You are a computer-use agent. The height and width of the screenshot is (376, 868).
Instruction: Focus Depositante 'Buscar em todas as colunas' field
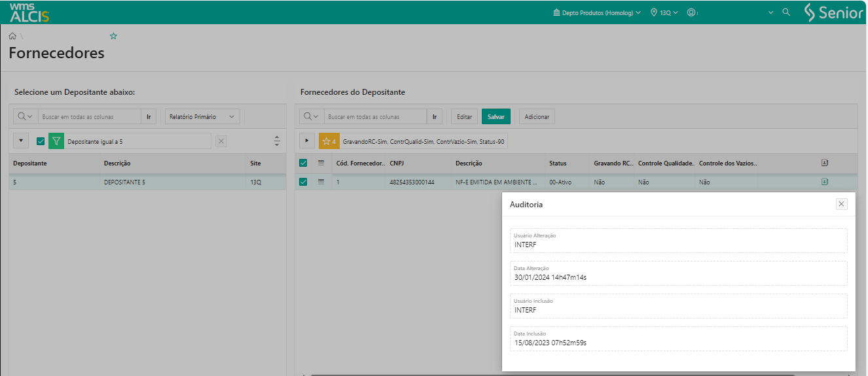(x=90, y=116)
